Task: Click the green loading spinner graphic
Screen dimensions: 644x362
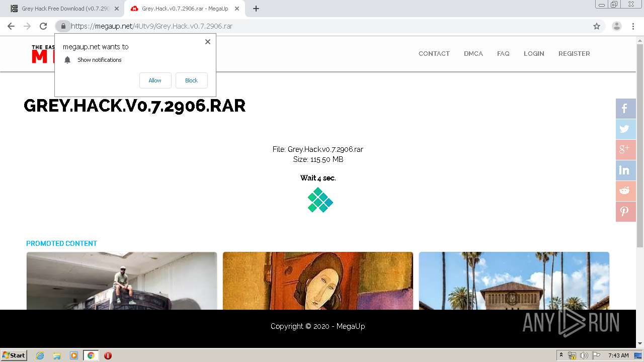Action: click(320, 200)
